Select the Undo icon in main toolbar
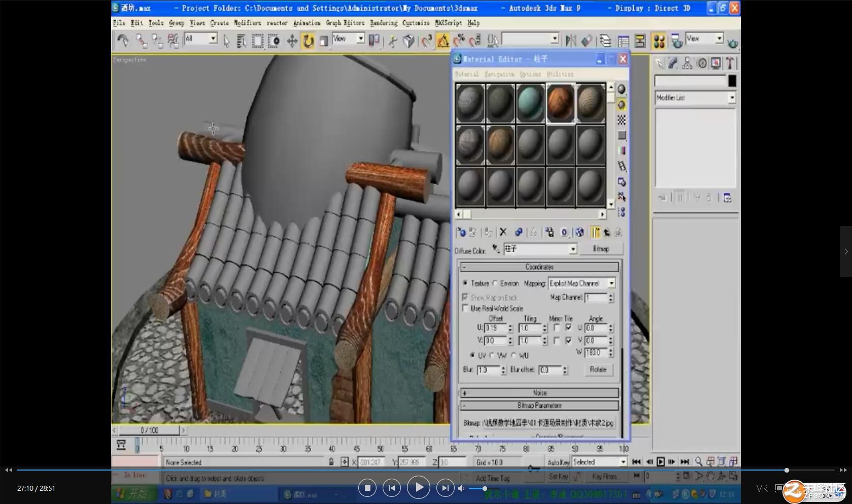 pyautogui.click(x=122, y=41)
